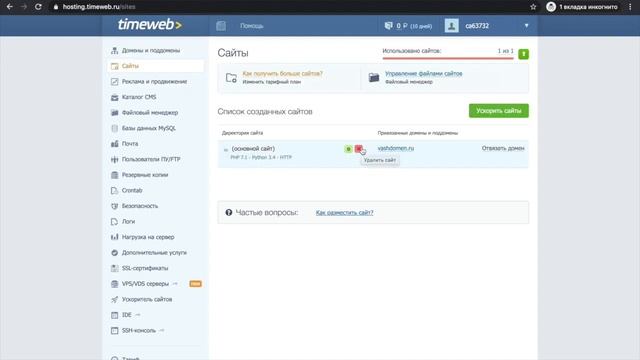Open Помощь in top navigation
This screenshot has height=360, width=640.
coord(251,26)
